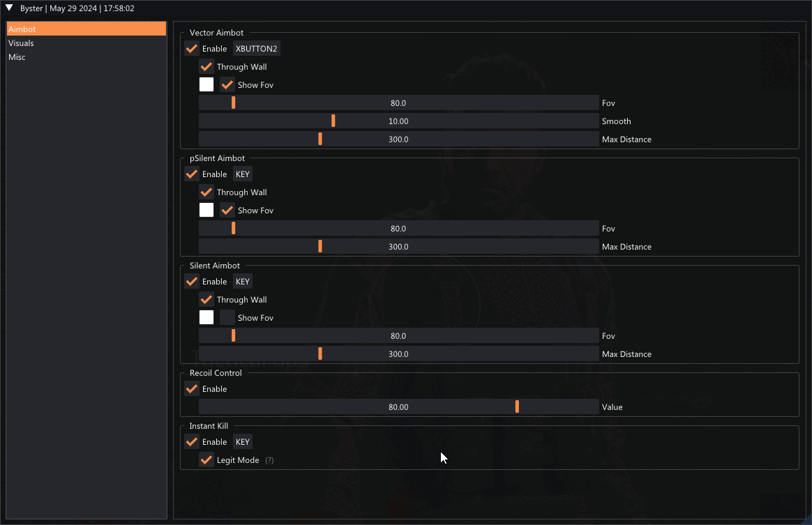Viewport: 812px width, 525px height.
Task: Collapse the Byster window with the title triangle
Action: click(9, 8)
